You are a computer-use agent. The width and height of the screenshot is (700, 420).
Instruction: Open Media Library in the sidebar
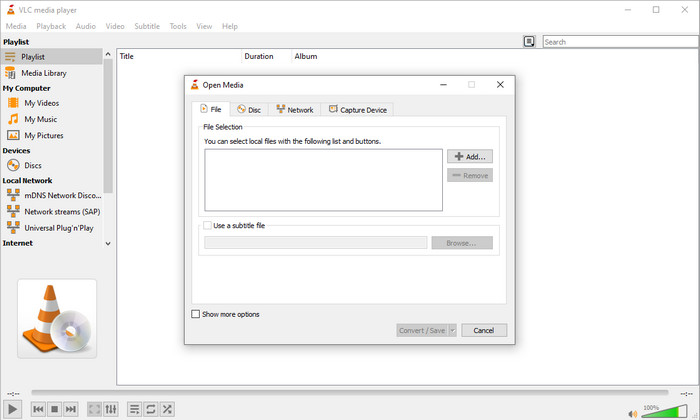pyautogui.click(x=52, y=73)
